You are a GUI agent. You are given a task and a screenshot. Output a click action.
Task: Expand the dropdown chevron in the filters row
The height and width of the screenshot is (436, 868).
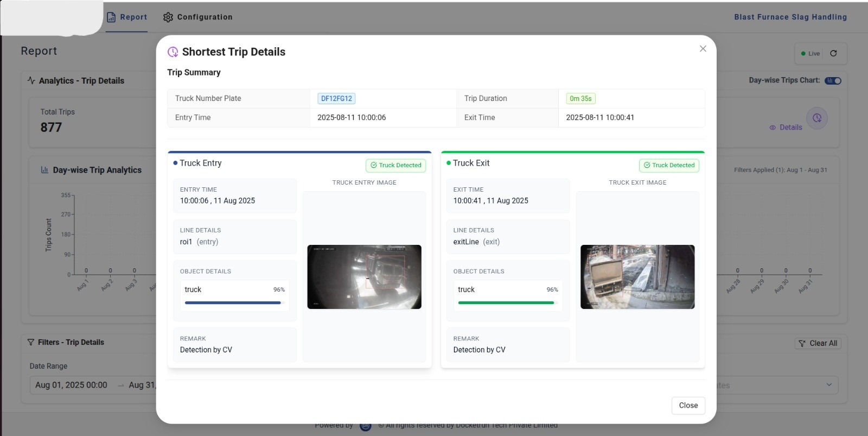[x=828, y=385]
